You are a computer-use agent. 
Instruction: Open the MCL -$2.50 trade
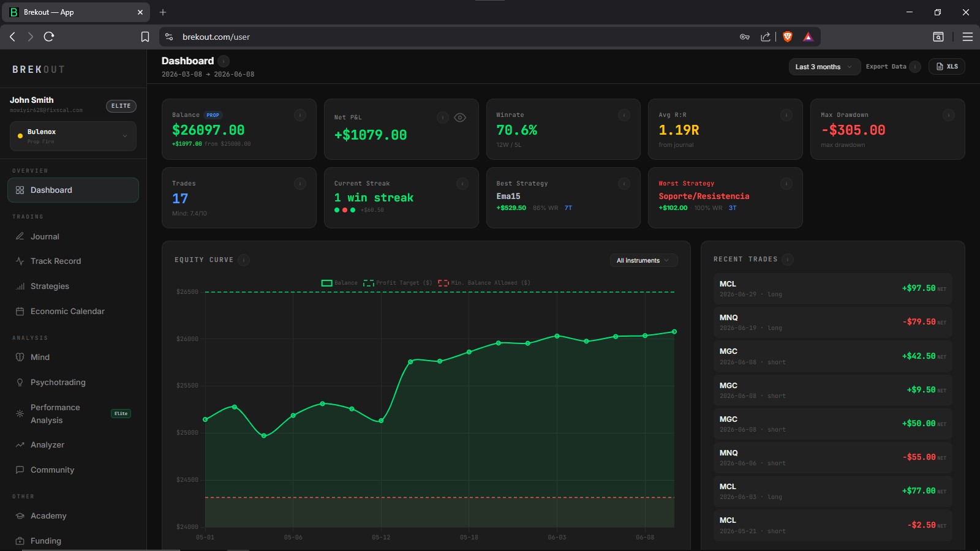pyautogui.click(x=833, y=525)
